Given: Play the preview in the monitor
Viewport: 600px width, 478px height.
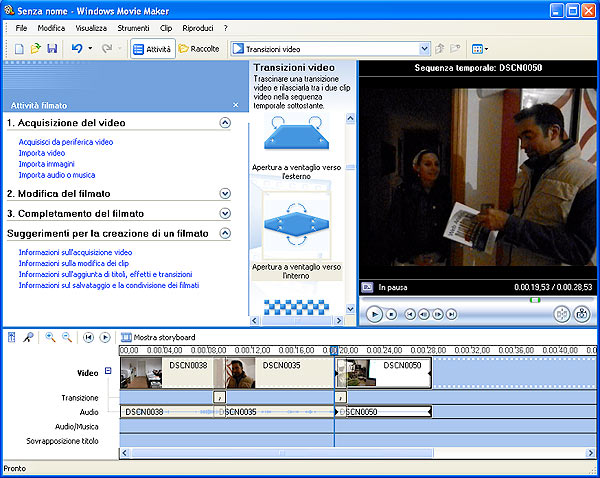Looking at the screenshot, I should (x=374, y=315).
